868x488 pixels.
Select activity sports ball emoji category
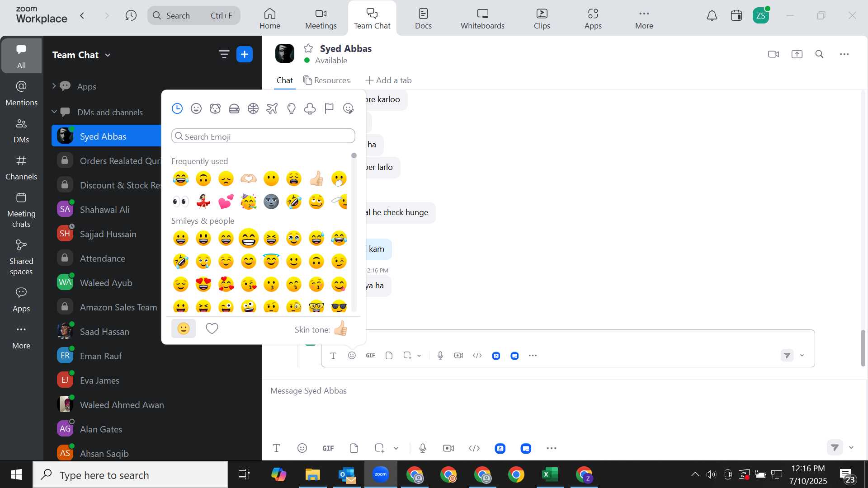pos(253,108)
